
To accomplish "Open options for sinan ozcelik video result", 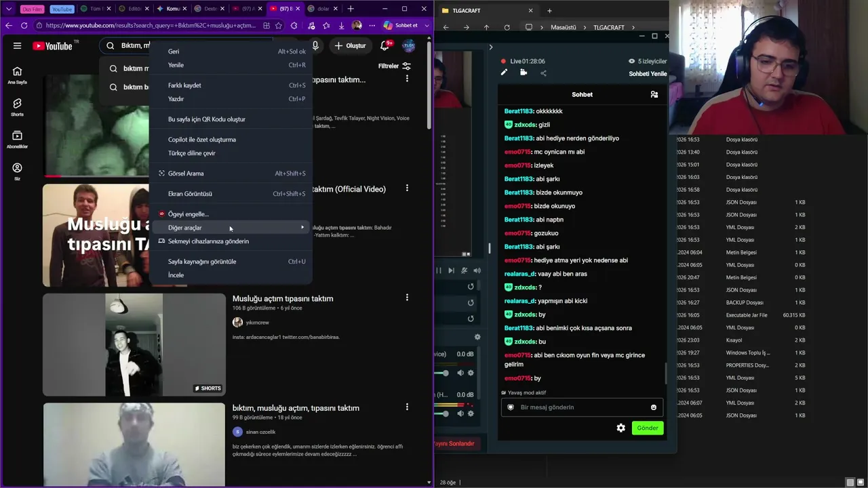I will [x=407, y=407].
